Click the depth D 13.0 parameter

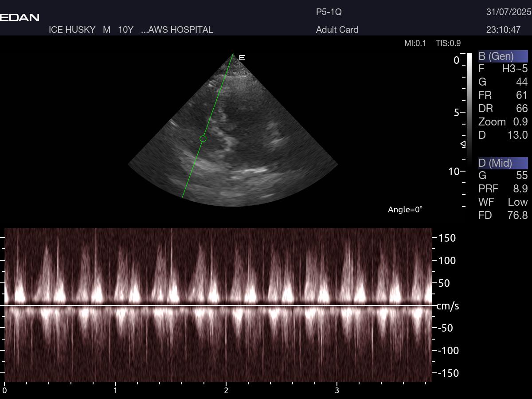[503, 135]
